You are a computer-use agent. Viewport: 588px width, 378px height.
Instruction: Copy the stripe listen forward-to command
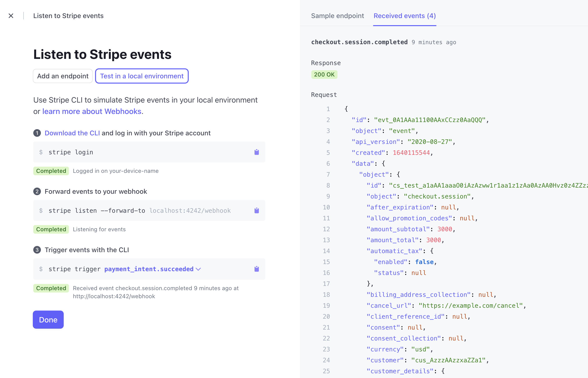point(256,210)
